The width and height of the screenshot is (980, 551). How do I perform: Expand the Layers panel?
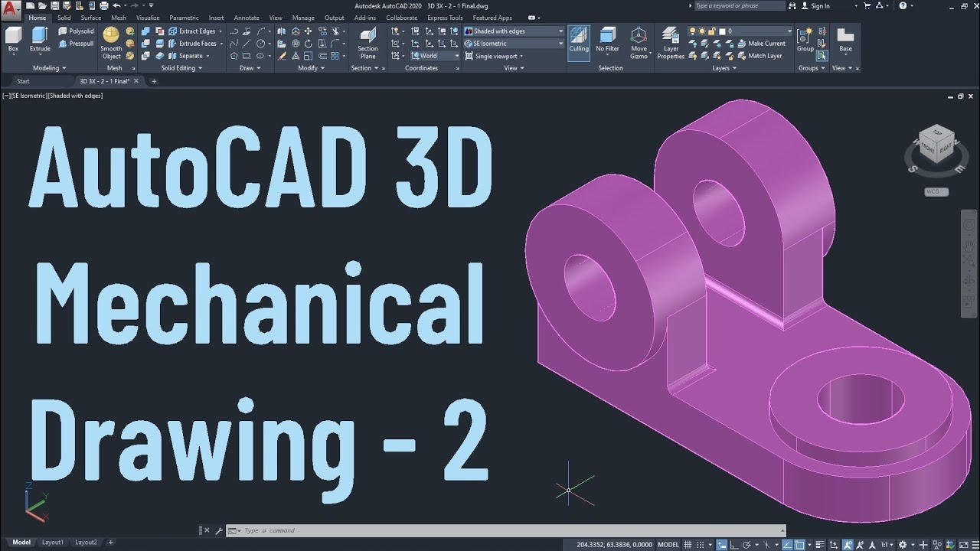click(724, 68)
